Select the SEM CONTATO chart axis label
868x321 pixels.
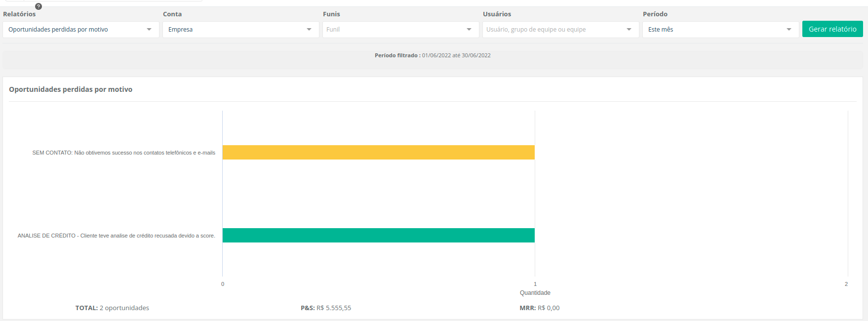click(123, 153)
